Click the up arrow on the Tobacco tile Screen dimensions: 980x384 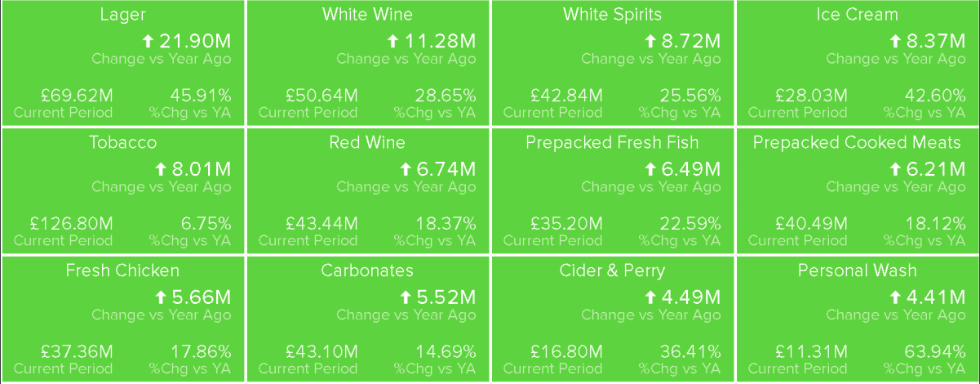coord(161,168)
